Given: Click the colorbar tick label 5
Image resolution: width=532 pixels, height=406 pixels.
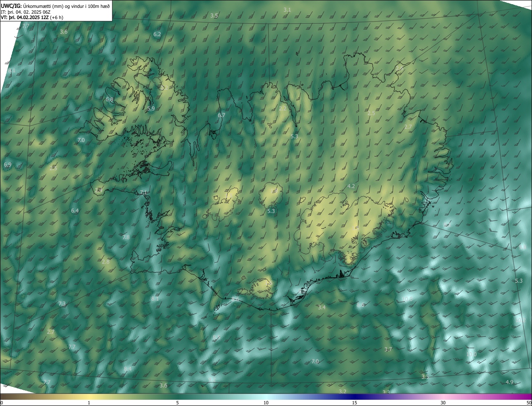Looking at the screenshot, I should pos(177,403).
